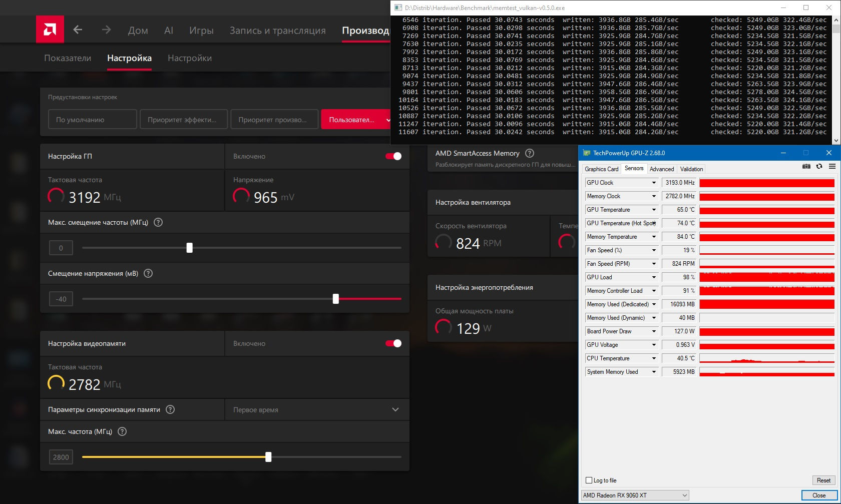Enable the Log to file checkbox
Screen dimensions: 841x504
point(589,480)
